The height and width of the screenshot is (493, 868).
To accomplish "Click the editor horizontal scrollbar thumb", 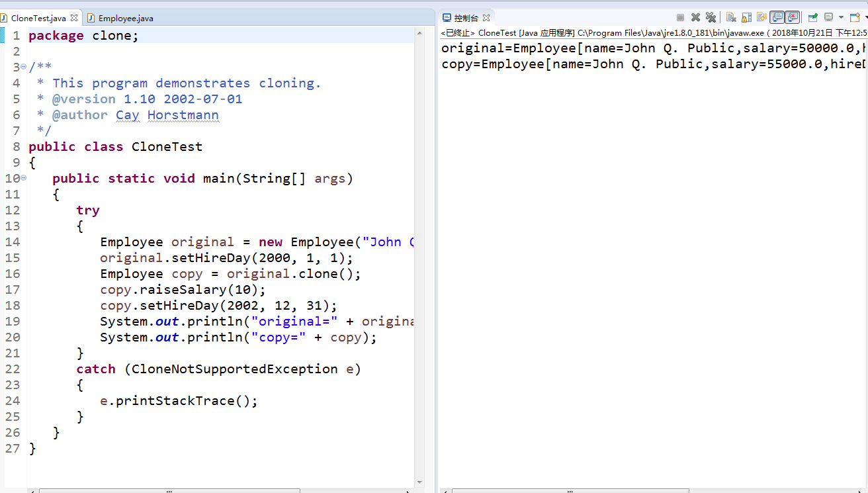I will tap(169, 490).
